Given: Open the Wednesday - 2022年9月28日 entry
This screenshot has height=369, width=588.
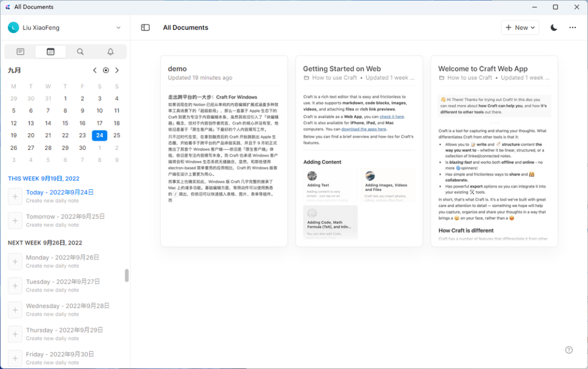Looking at the screenshot, I should click(x=68, y=306).
